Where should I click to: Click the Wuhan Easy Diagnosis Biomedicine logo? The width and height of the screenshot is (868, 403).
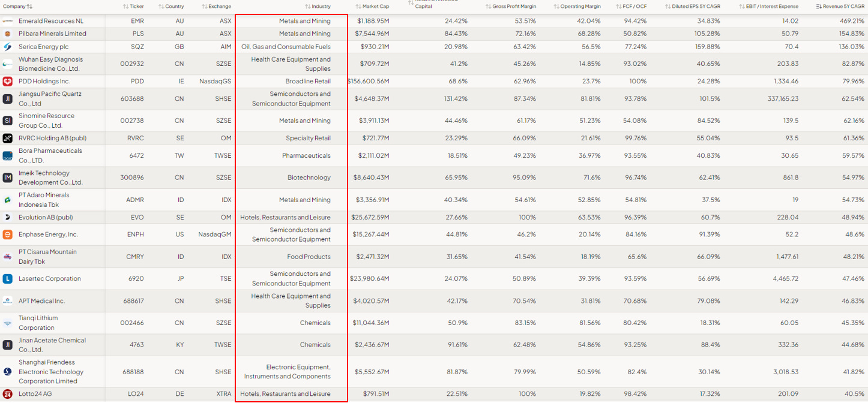coord(8,64)
